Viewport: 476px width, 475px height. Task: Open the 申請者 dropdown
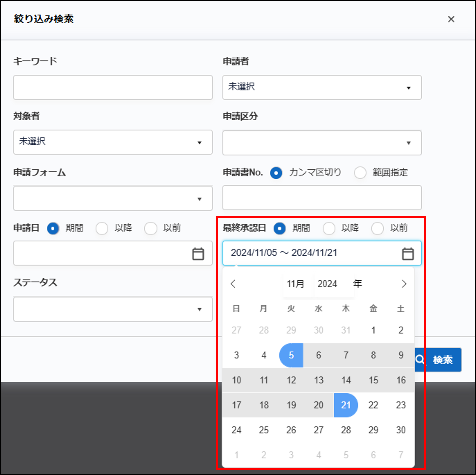[x=322, y=87]
